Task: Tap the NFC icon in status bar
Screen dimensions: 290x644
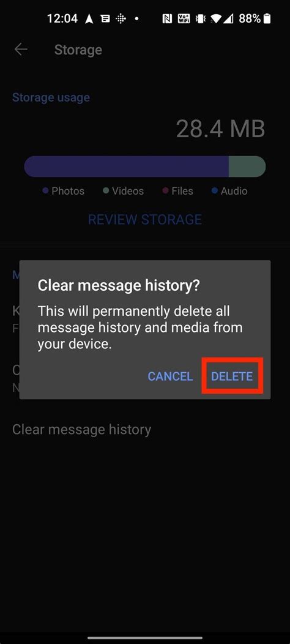Action: coord(167,18)
